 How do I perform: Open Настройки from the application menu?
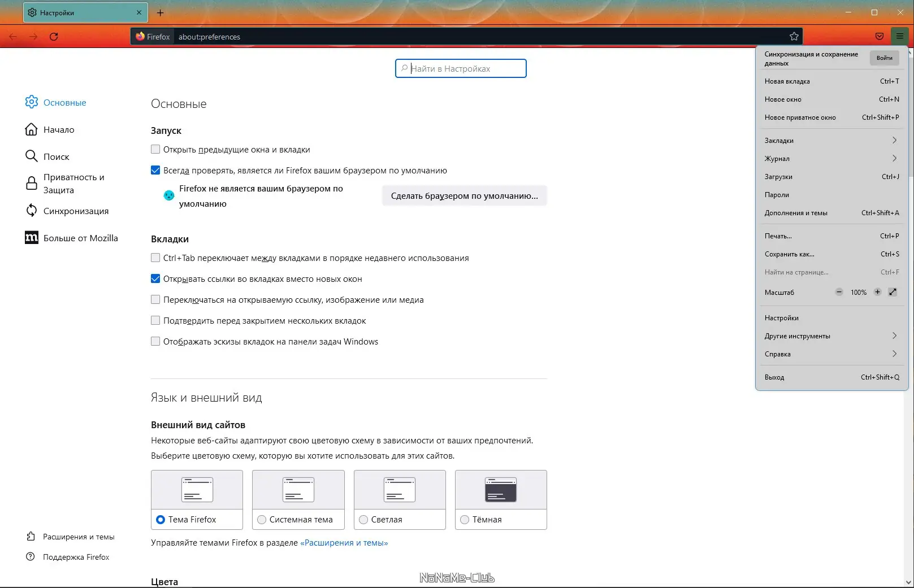[x=831, y=318]
